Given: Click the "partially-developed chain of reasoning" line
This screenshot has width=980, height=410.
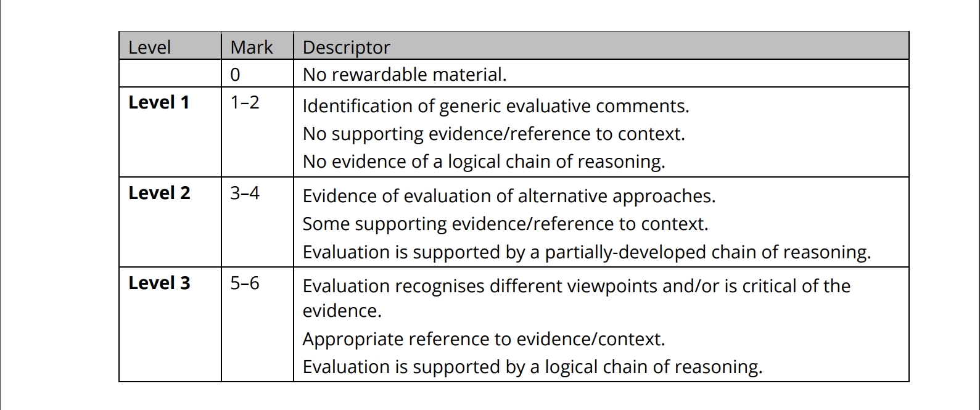Looking at the screenshot, I should coord(587,252).
